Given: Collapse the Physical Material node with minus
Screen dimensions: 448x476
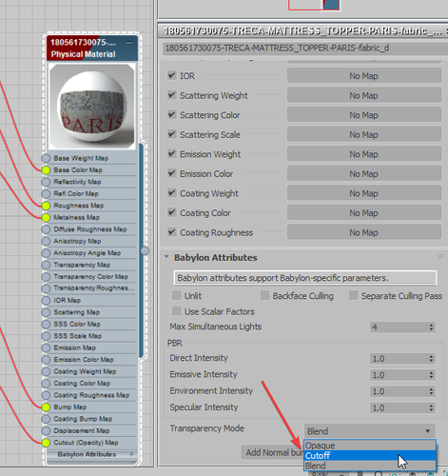Looking at the screenshot, I should (129, 42).
